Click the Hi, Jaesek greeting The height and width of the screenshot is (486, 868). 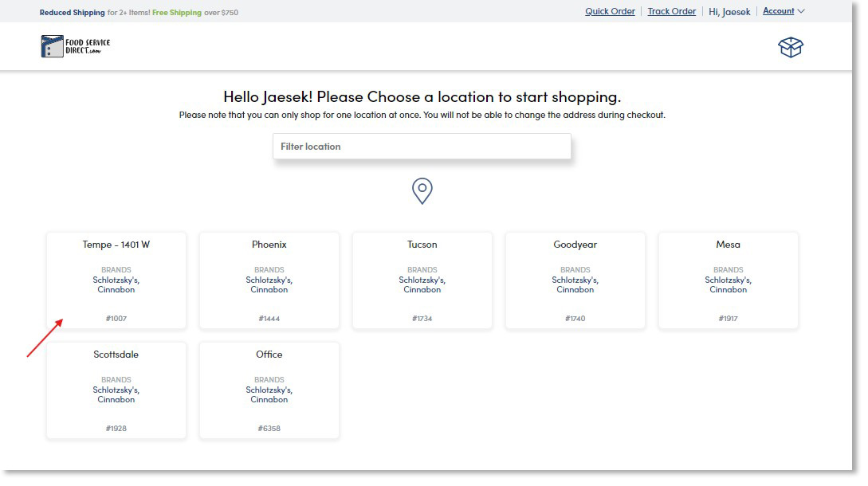[x=729, y=12]
